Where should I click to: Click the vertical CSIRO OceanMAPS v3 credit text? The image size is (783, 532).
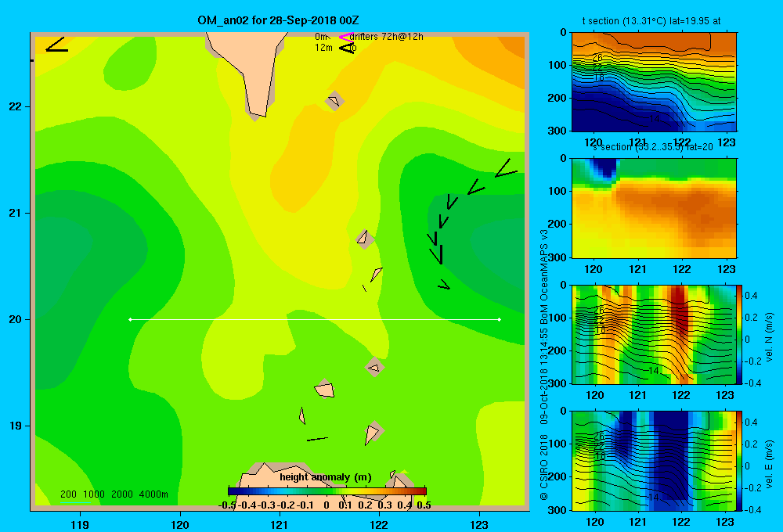point(544,365)
